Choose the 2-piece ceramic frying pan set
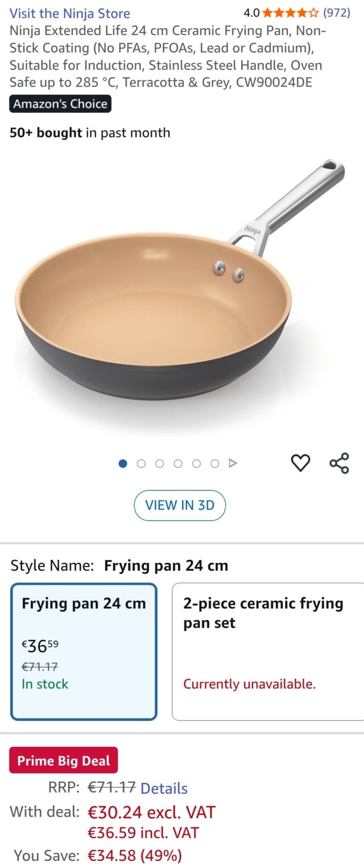This screenshot has height=868, width=364. coord(268,651)
